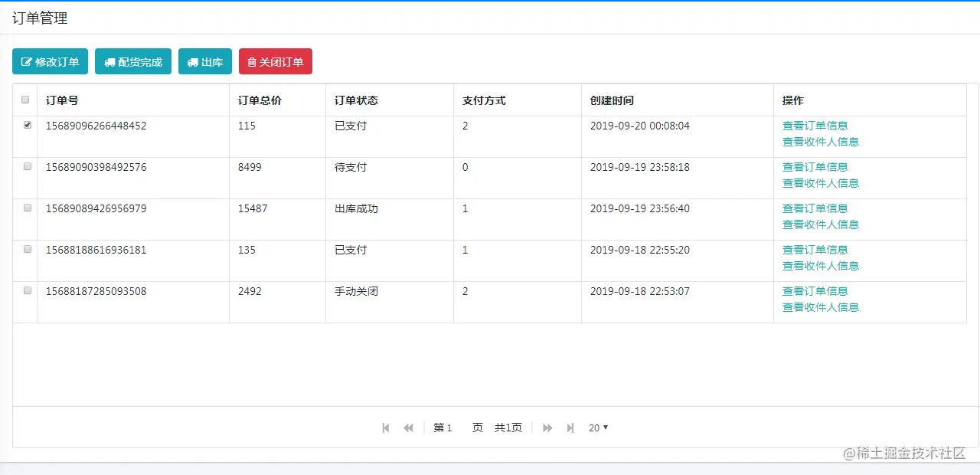The width and height of the screenshot is (980, 475).
Task: Open 查看收件人信息 for order 15689096266448452
Action: (820, 142)
